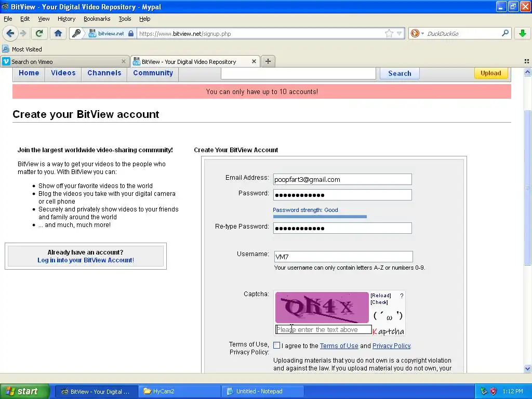The width and height of the screenshot is (532, 399).
Task: Reload the captcha image
Action: (x=381, y=296)
